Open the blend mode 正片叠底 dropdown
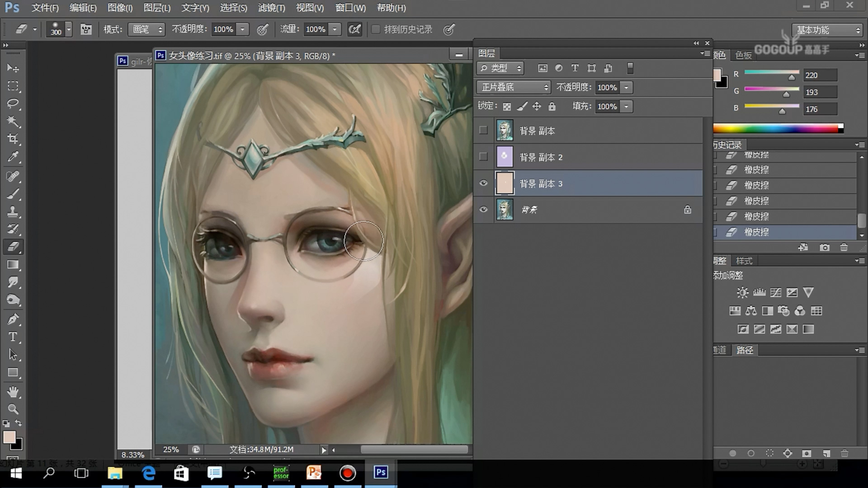 coord(514,87)
